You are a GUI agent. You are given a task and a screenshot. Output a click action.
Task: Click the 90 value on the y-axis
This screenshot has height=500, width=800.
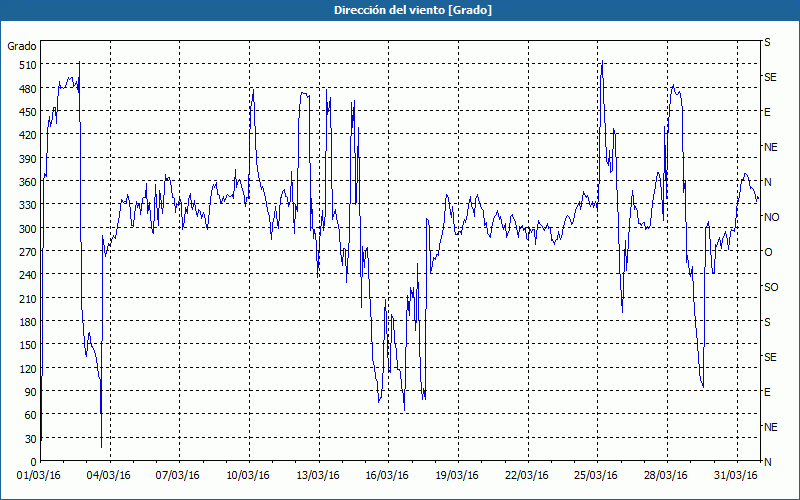(31, 392)
